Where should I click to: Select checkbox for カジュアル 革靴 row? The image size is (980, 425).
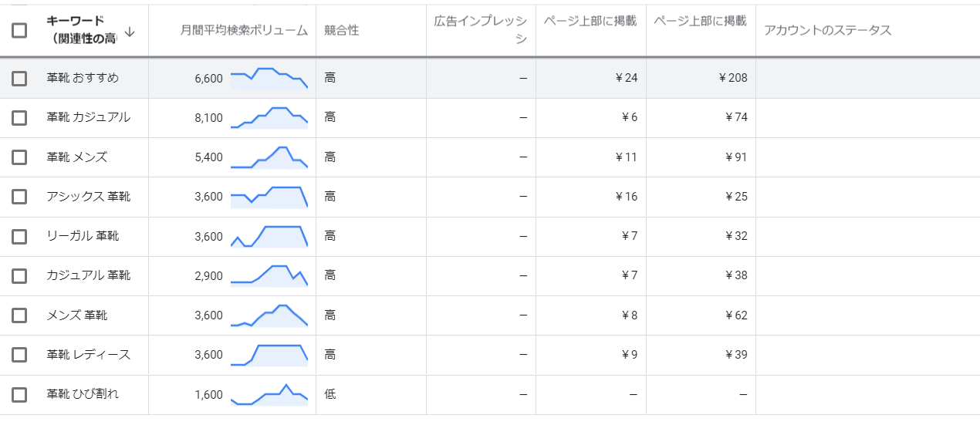coord(19,275)
